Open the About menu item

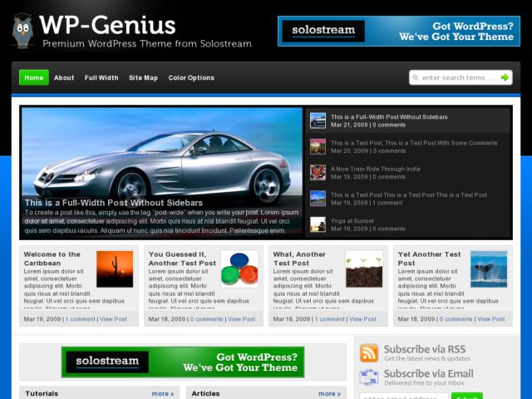pos(64,77)
